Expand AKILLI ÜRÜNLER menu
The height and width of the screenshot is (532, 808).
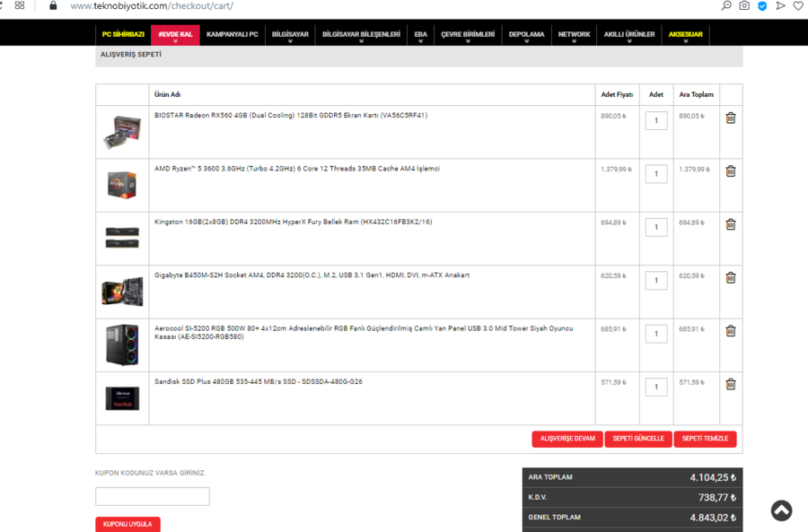(629, 34)
